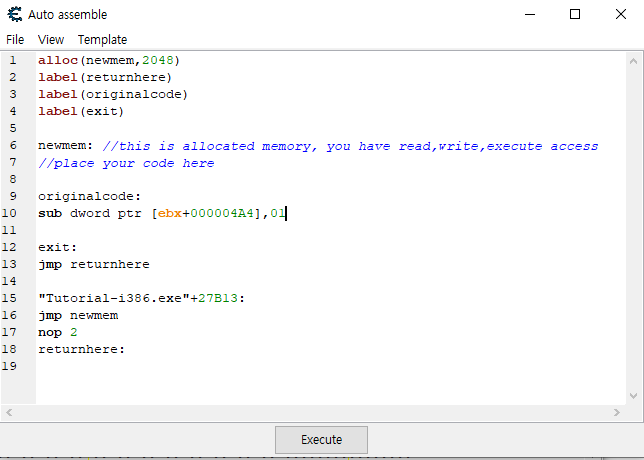
Task: Click empty line 19 in the editor
Action: click(x=331, y=366)
